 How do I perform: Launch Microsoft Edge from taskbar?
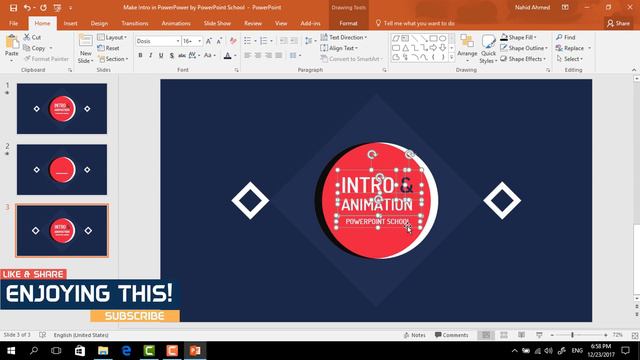(x=126, y=351)
